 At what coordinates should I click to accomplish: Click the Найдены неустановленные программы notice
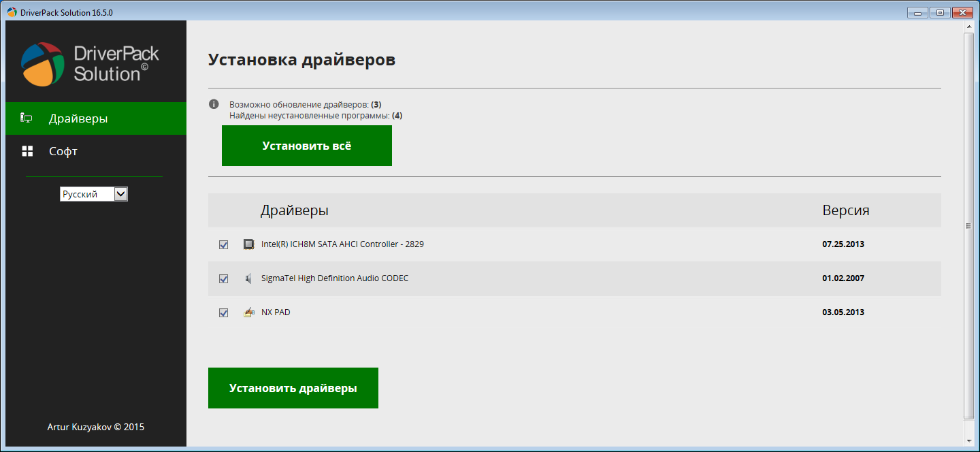coord(316,116)
